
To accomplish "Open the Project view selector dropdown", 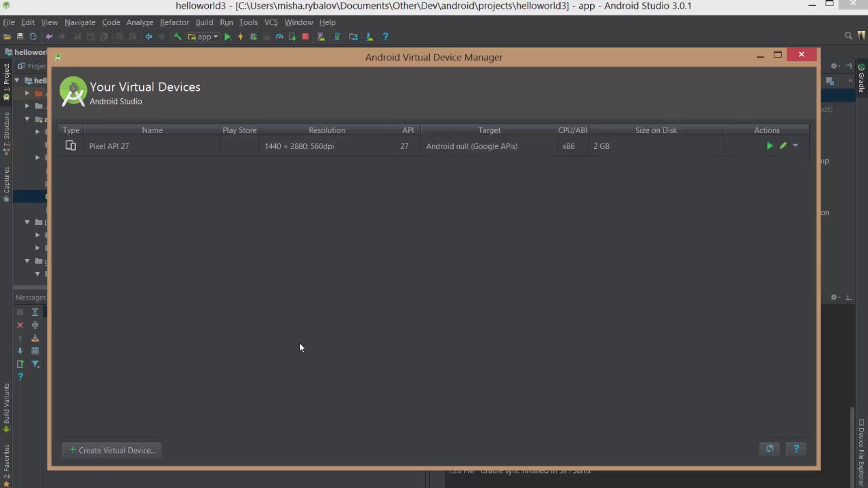I will pos(33,66).
